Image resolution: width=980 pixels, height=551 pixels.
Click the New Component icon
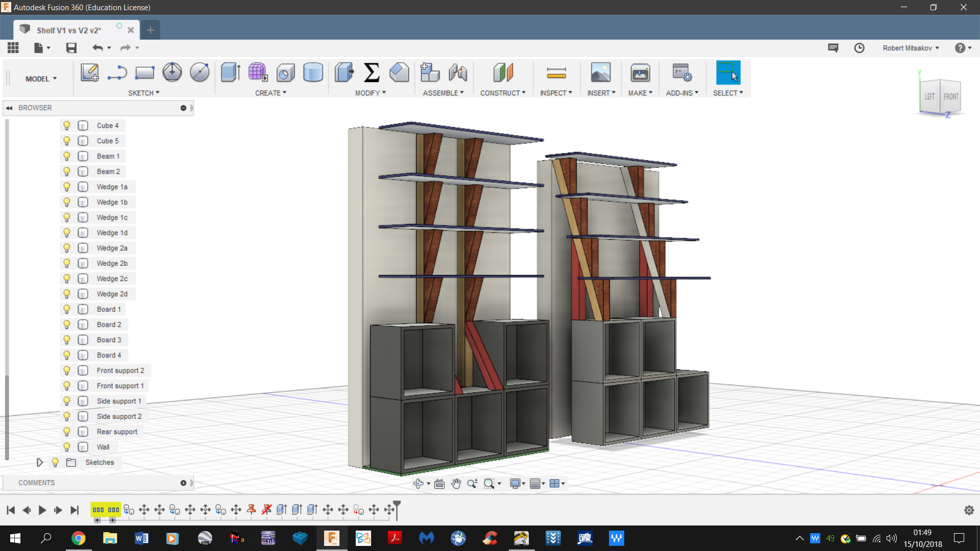coord(430,72)
